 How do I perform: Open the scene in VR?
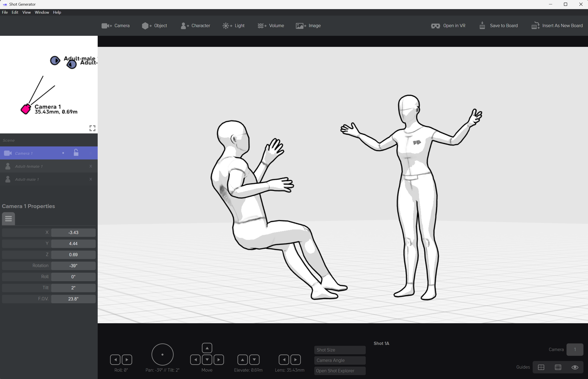click(448, 26)
